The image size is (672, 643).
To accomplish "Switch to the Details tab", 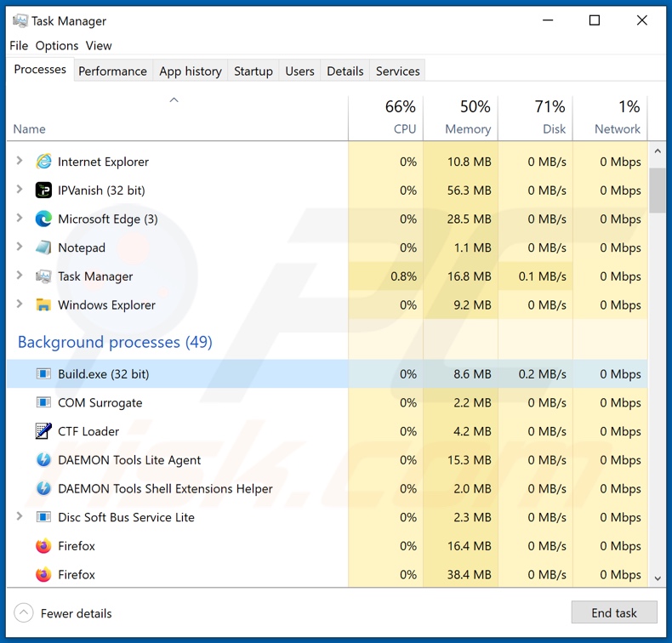I will [345, 71].
